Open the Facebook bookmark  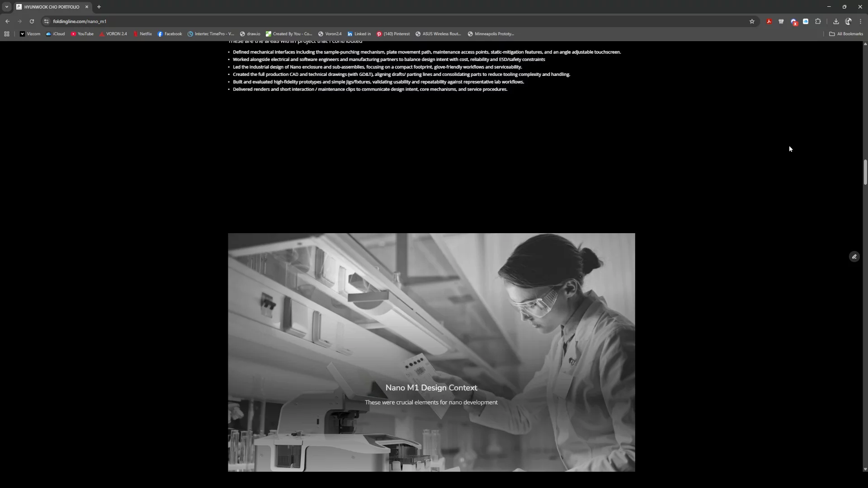[170, 34]
